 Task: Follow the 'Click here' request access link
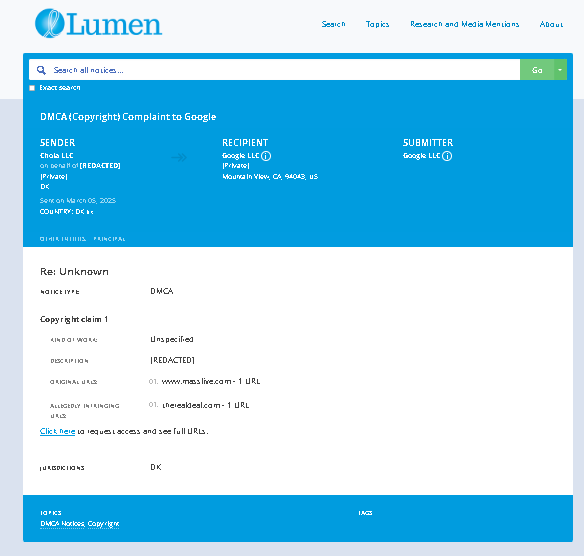click(x=57, y=431)
